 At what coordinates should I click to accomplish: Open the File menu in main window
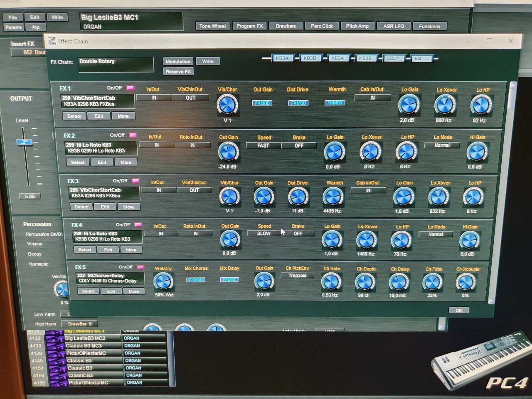click(13, 17)
